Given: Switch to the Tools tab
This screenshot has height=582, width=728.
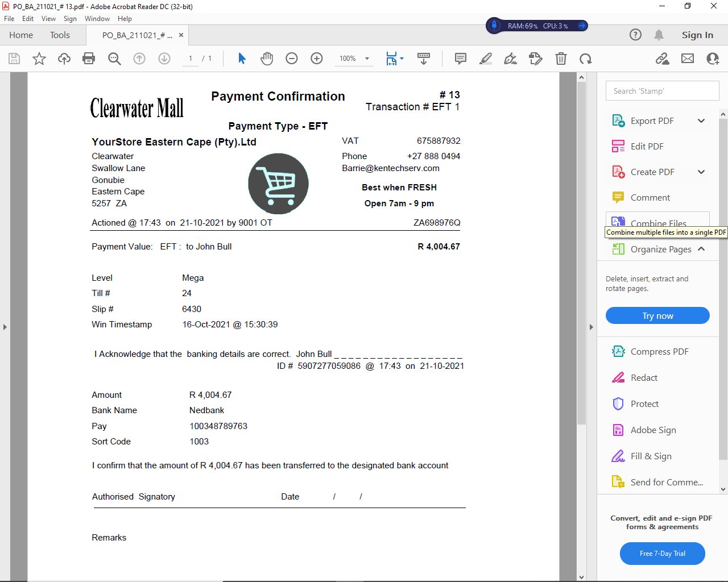Looking at the screenshot, I should (x=60, y=35).
